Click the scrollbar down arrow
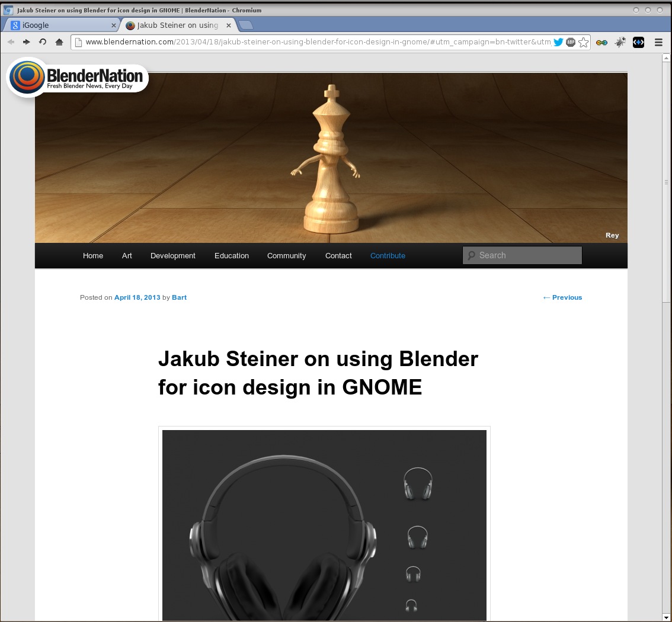The image size is (672, 622). 666,617
